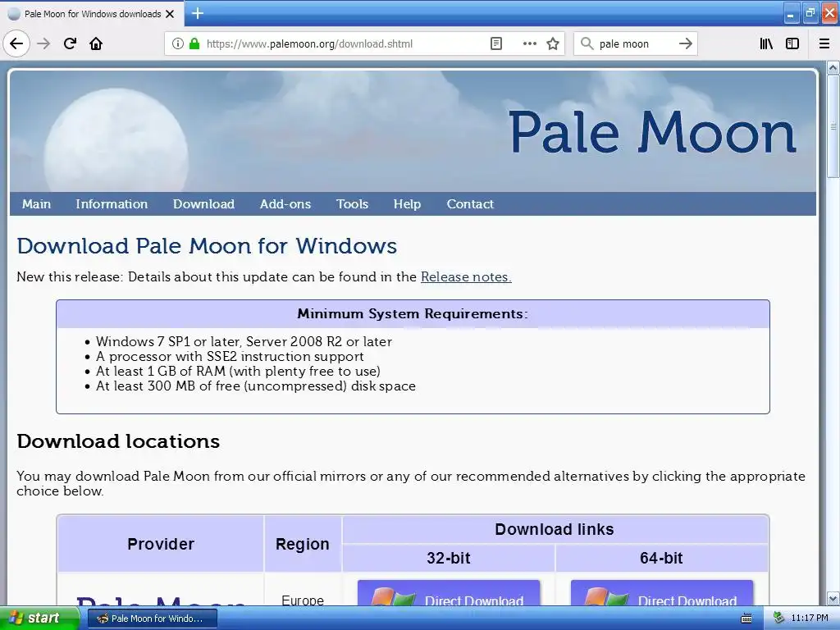Click the keyboard icon in the taskbar
The height and width of the screenshot is (630, 840).
coord(746,619)
